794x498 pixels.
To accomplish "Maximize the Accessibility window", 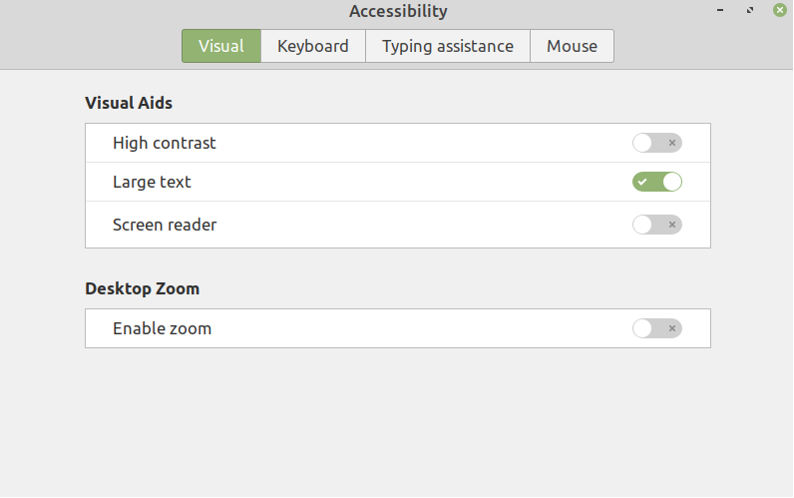I will click(750, 11).
